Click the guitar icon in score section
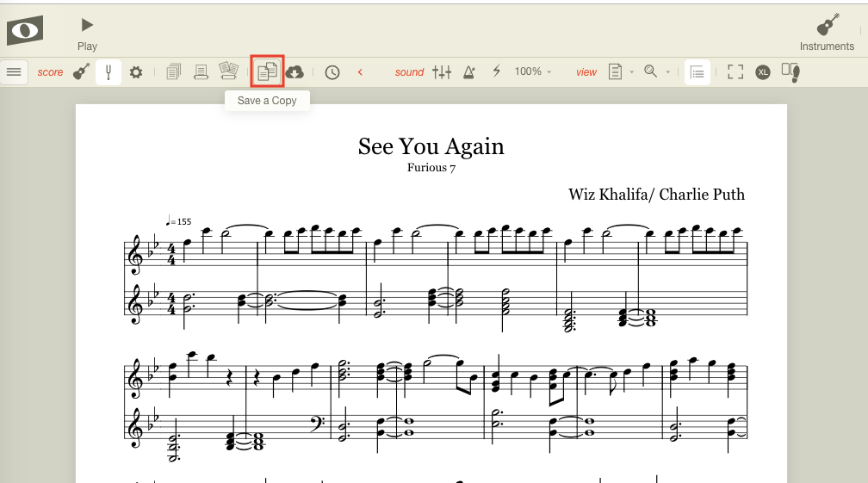The height and width of the screenshot is (483, 868). point(81,72)
